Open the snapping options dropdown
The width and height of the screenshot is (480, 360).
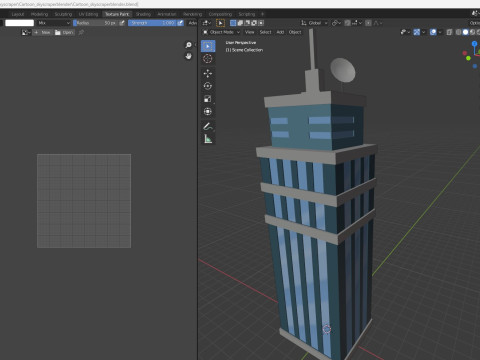tap(357, 23)
